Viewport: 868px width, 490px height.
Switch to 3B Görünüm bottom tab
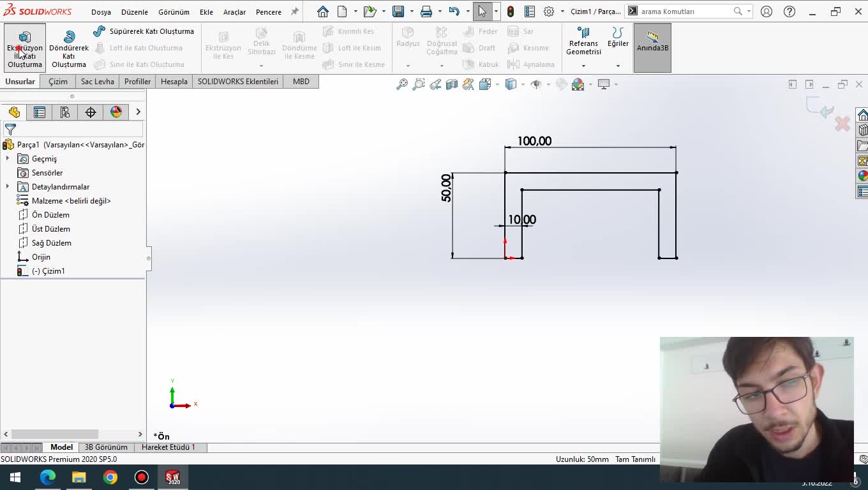(x=106, y=447)
